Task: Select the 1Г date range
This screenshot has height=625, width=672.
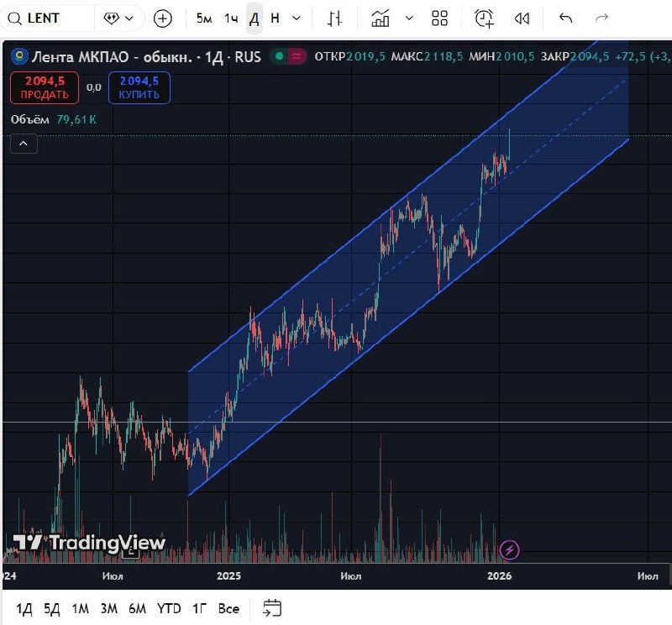Action: (x=199, y=609)
